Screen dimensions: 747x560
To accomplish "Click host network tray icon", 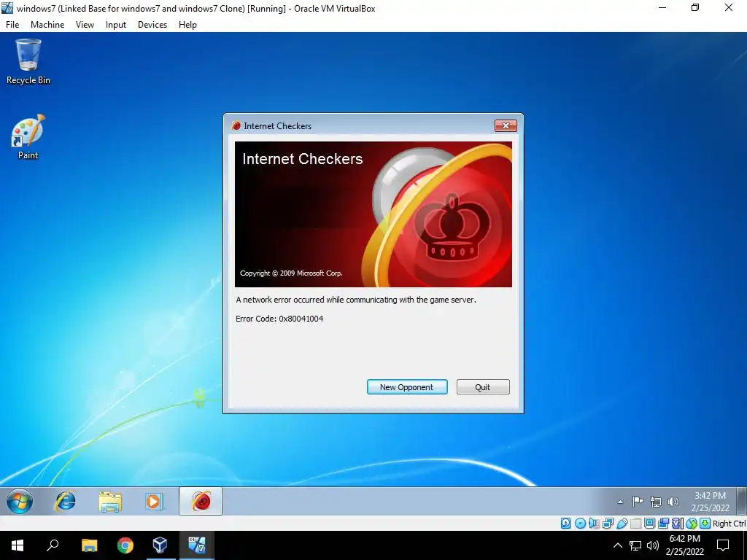I will tap(635, 545).
